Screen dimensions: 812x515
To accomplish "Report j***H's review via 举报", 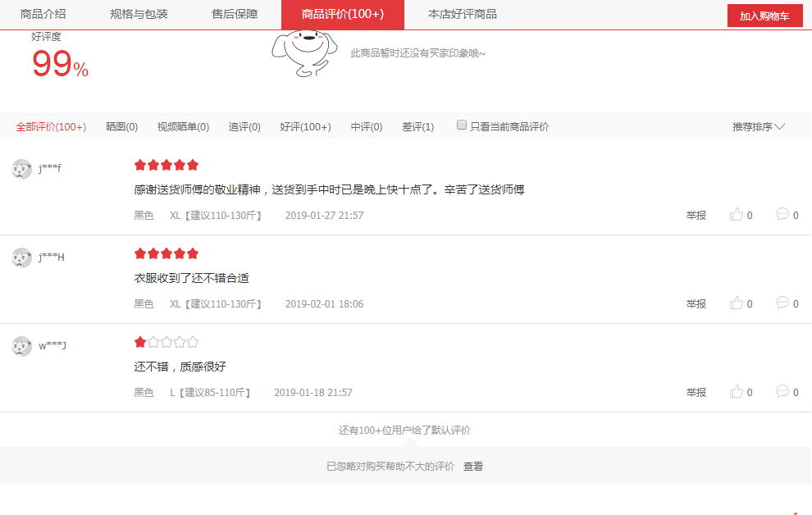I will point(696,303).
